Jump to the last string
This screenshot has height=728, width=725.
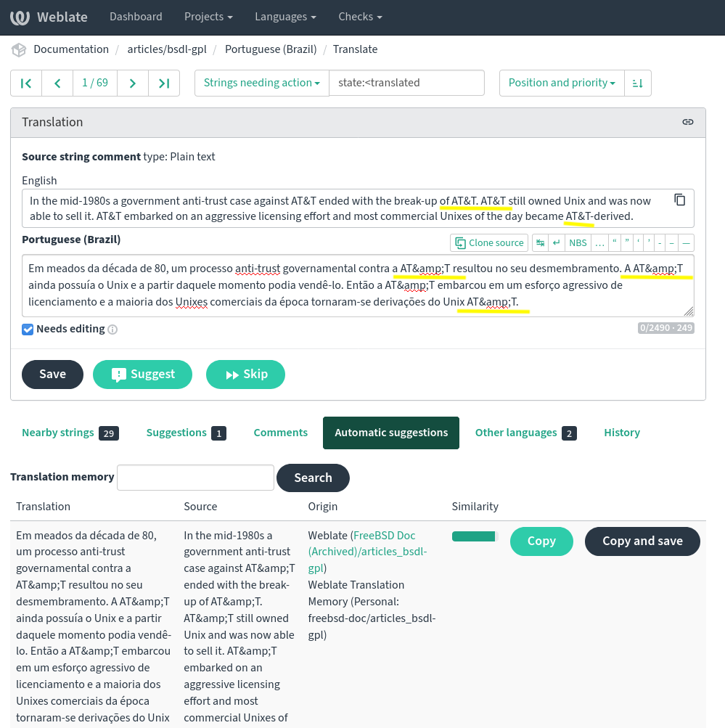point(164,83)
